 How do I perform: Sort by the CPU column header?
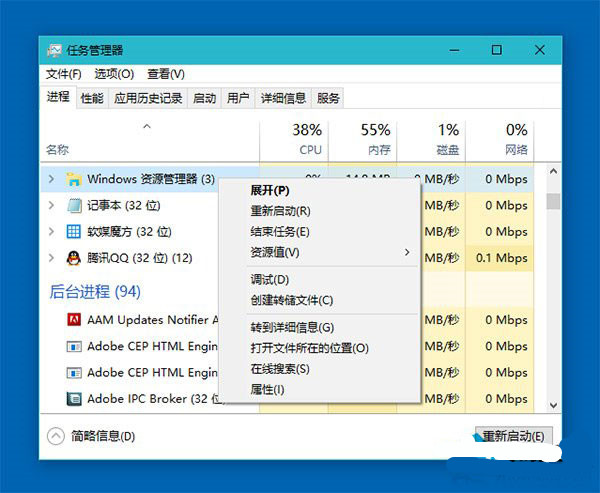click(x=294, y=141)
